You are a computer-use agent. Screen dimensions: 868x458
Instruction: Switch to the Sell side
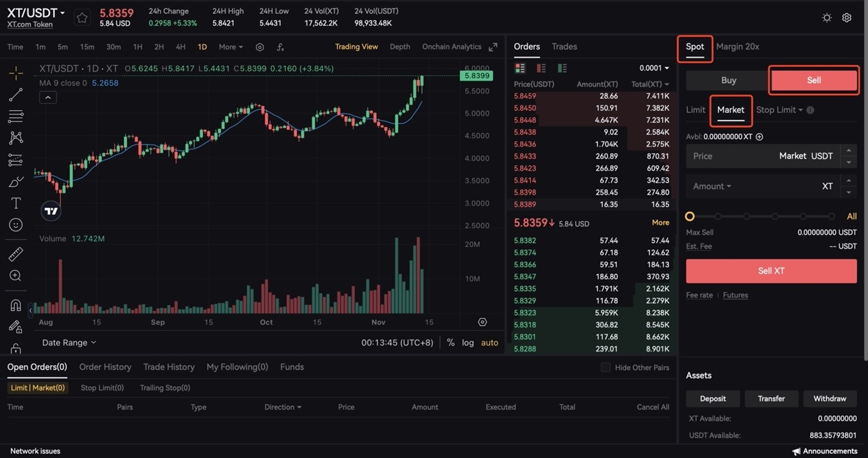[x=814, y=80]
